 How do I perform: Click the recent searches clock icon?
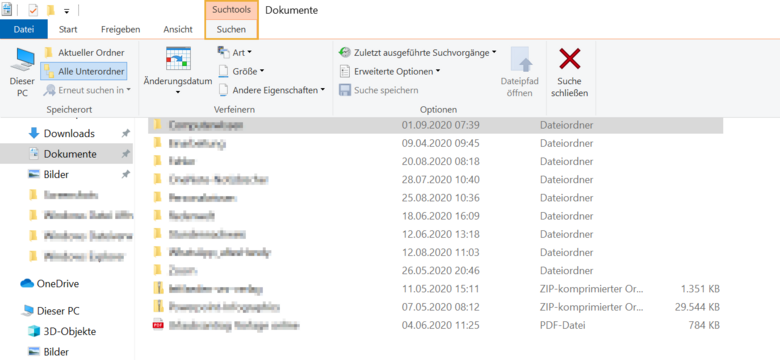344,52
